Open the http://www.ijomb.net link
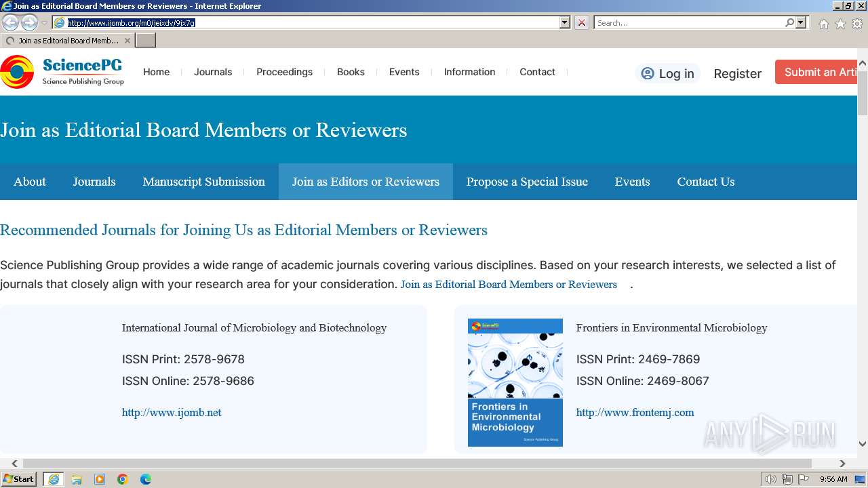868x488 pixels. [172, 412]
